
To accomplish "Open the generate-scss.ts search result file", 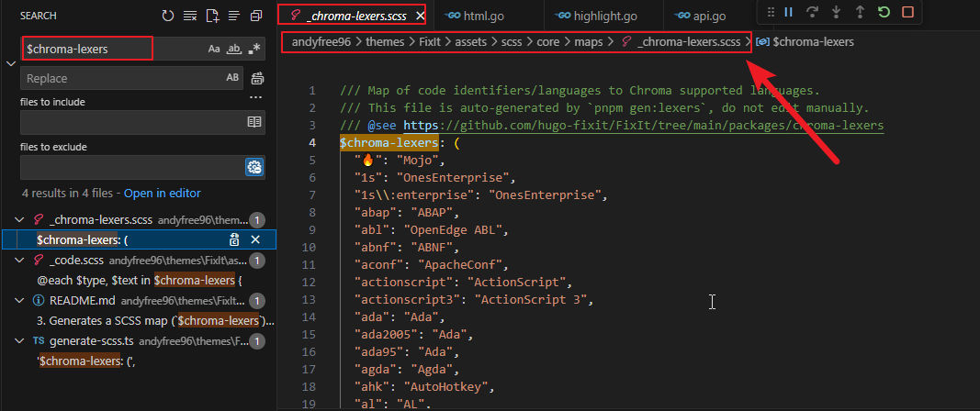I will tap(92, 341).
